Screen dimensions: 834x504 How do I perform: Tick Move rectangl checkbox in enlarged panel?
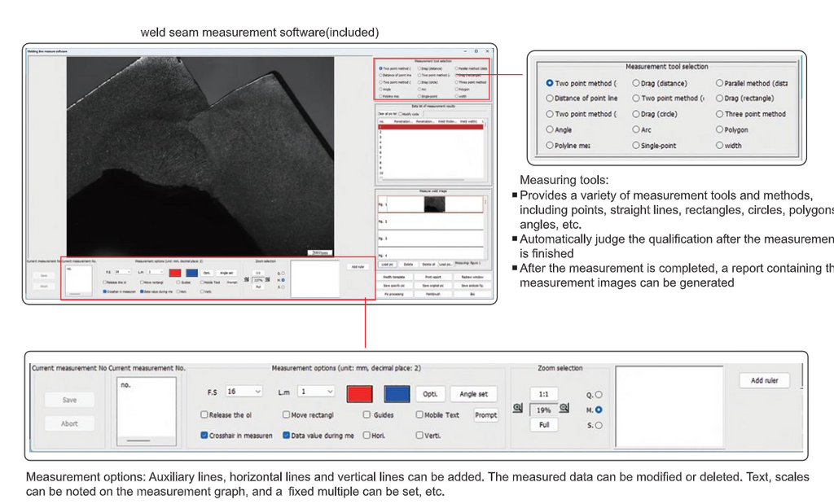point(286,414)
